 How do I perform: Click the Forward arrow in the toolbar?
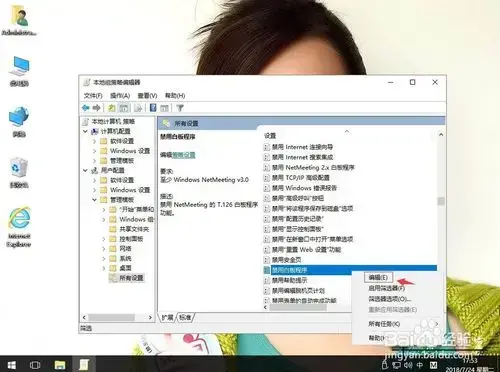[96, 108]
